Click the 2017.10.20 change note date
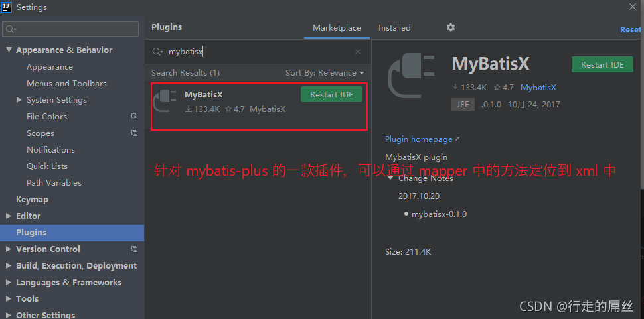Image resolution: width=644 pixels, height=319 pixels. coord(418,196)
